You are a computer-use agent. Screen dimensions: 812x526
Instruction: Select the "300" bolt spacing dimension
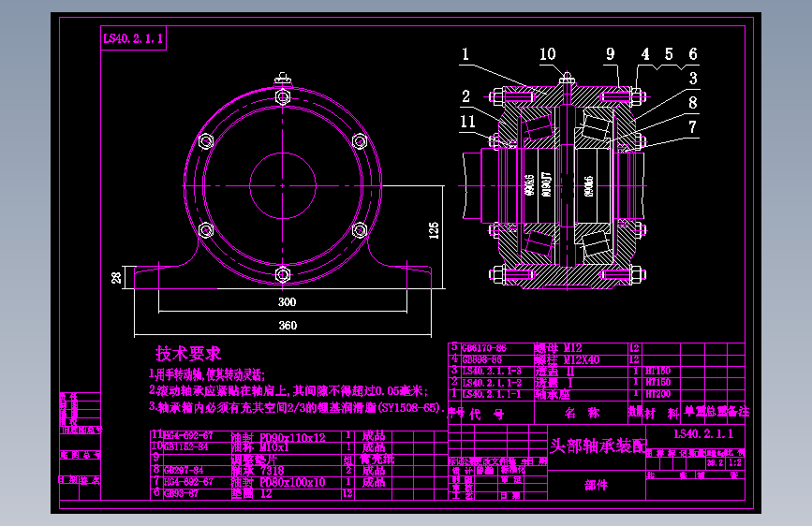click(x=287, y=301)
